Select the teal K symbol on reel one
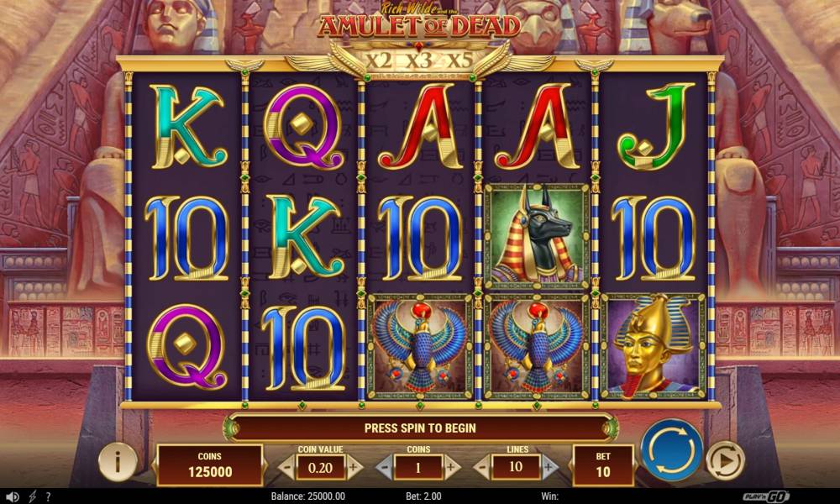 coord(187,128)
